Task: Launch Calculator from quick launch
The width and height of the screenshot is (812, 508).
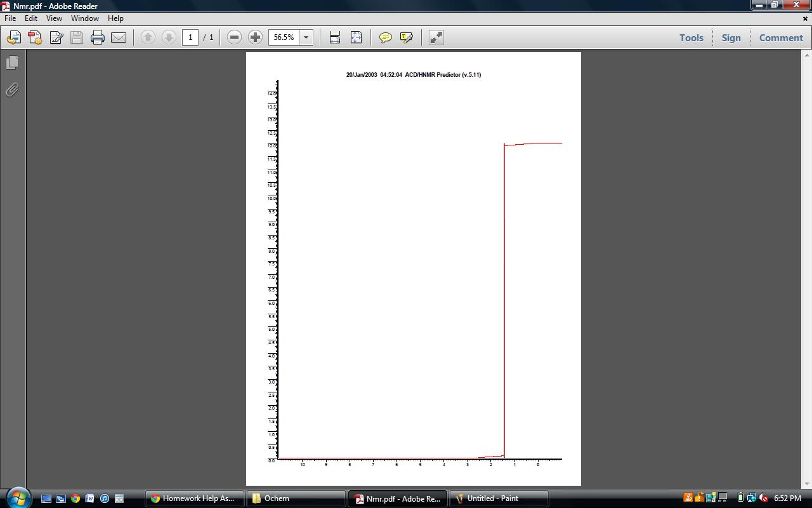Action: coord(119,498)
